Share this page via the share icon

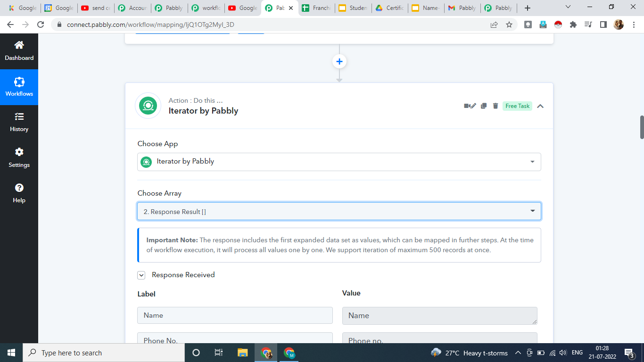pyautogui.click(x=494, y=25)
